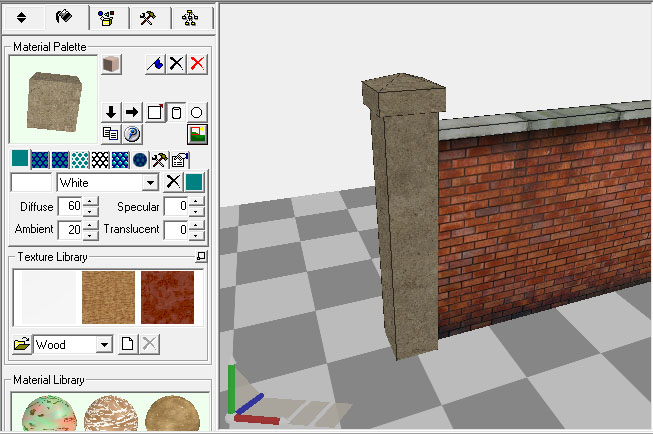Image resolution: width=653 pixels, height=434 pixels.
Task: Select the cylinder preview shape toggle
Action: coord(176,112)
